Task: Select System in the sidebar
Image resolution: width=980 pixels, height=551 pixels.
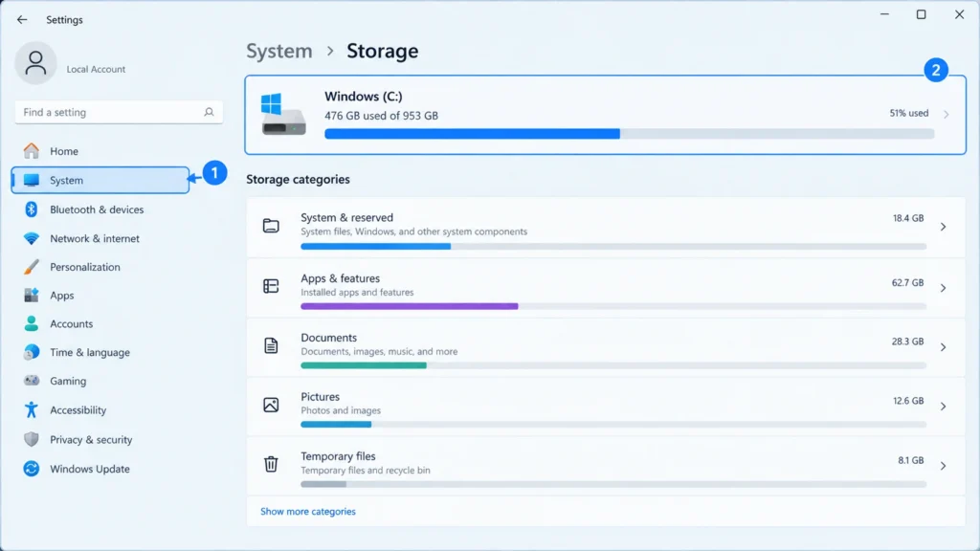Action: pyautogui.click(x=100, y=180)
